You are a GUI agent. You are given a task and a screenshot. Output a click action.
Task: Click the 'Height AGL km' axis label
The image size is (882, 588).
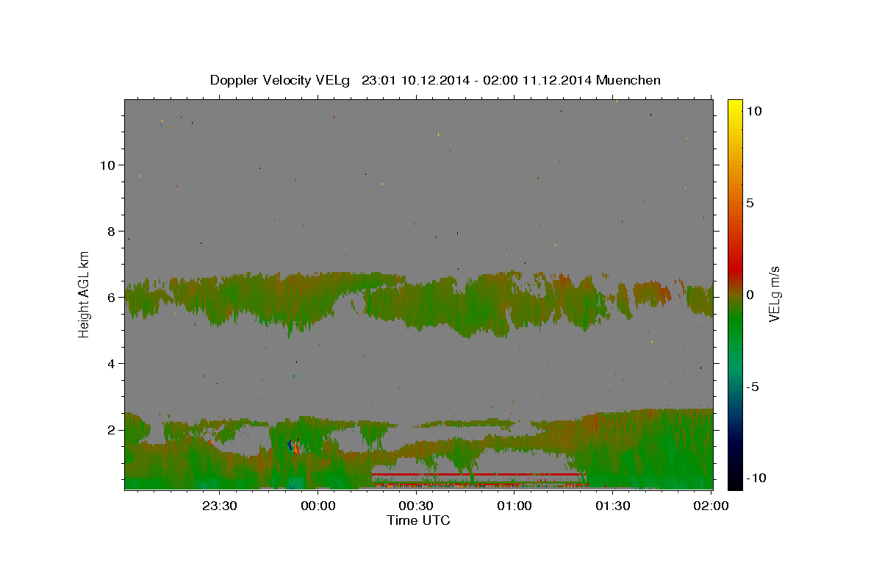[85, 295]
